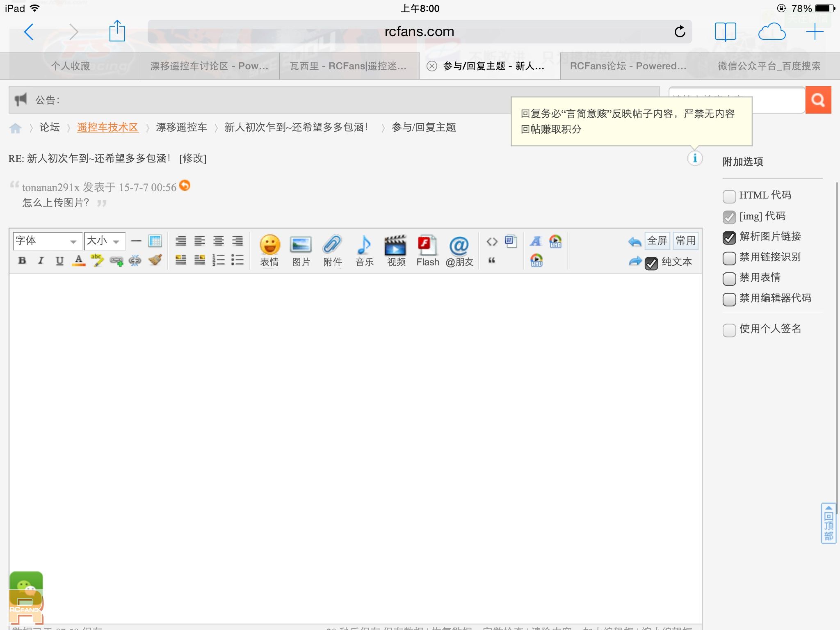Paste from Word document icon
The height and width of the screenshot is (630, 840).
pyautogui.click(x=511, y=241)
